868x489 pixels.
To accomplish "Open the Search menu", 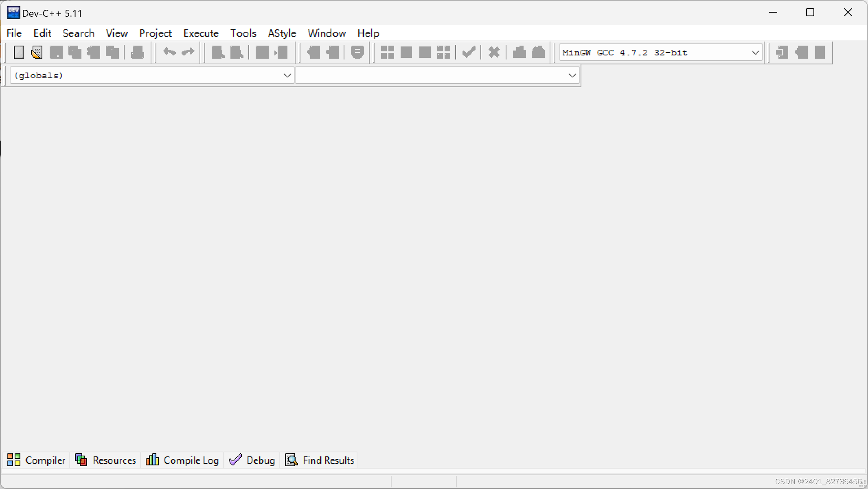I will pos(79,33).
